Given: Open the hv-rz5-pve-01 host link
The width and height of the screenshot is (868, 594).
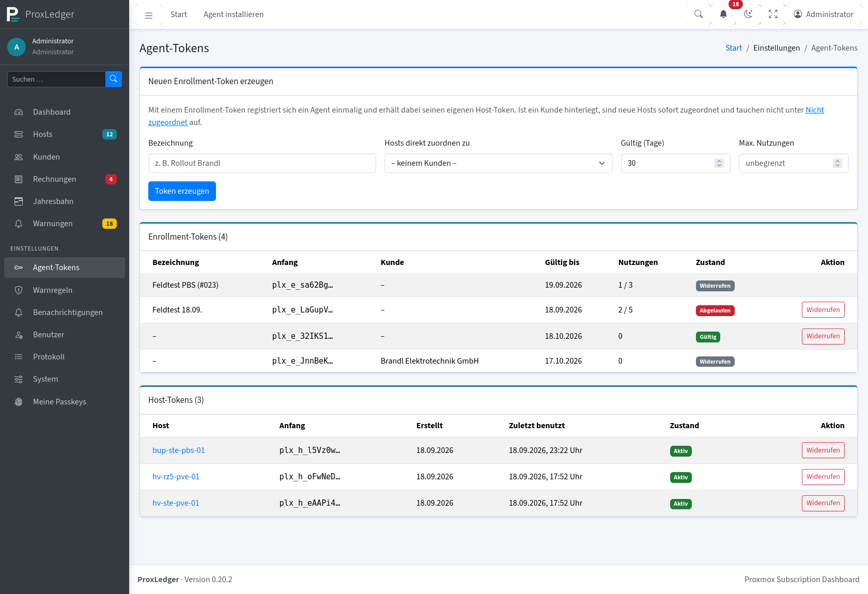Looking at the screenshot, I should pos(176,477).
